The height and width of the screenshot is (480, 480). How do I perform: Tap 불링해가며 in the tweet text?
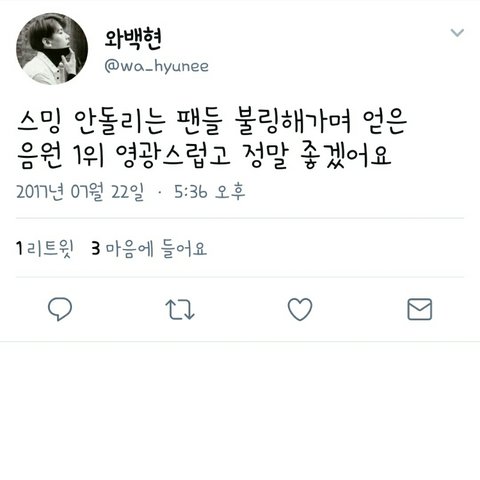point(293,122)
